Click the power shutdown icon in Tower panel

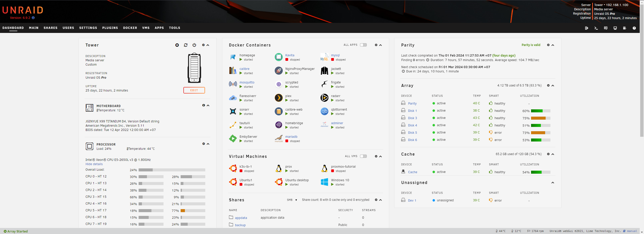(x=194, y=45)
